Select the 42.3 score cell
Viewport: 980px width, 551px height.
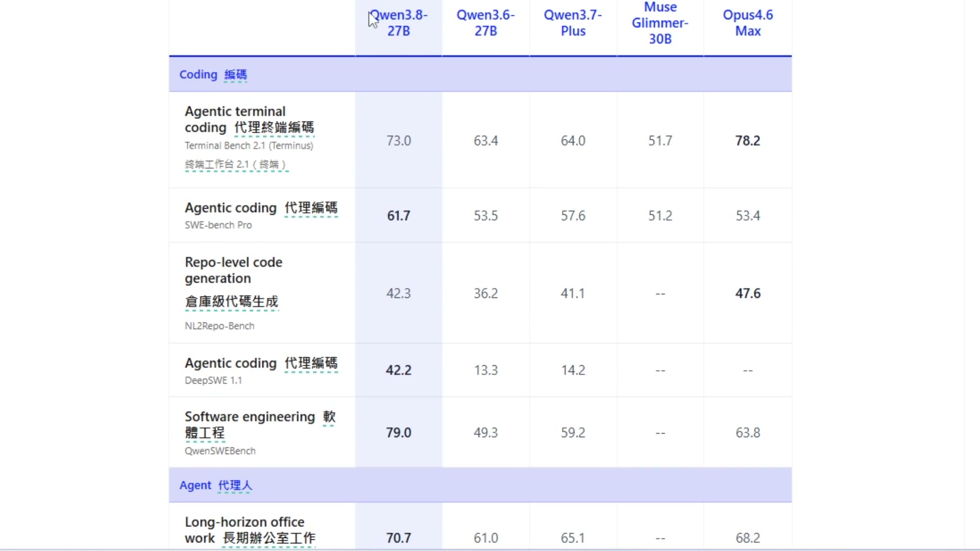(399, 293)
